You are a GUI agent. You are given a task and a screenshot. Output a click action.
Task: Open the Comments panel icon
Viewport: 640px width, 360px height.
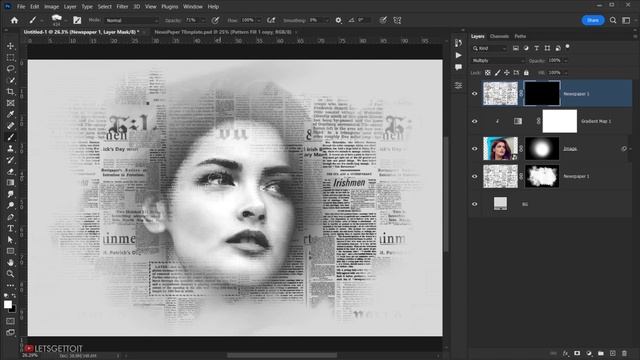458,67
